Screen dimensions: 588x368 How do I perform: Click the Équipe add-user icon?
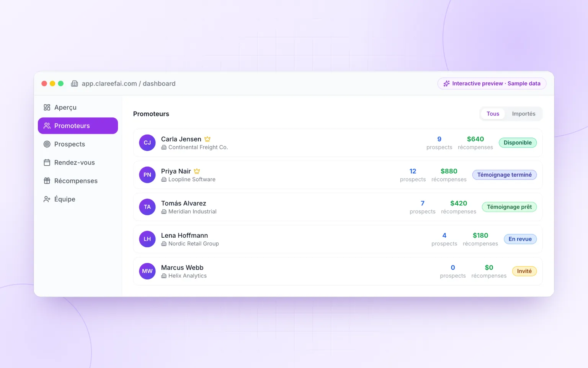click(47, 199)
